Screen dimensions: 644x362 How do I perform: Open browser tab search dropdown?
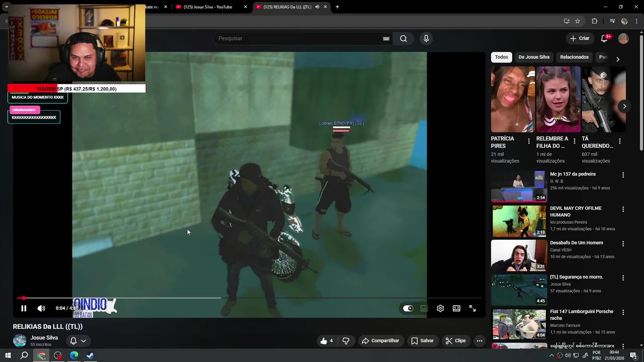[x=7, y=7]
